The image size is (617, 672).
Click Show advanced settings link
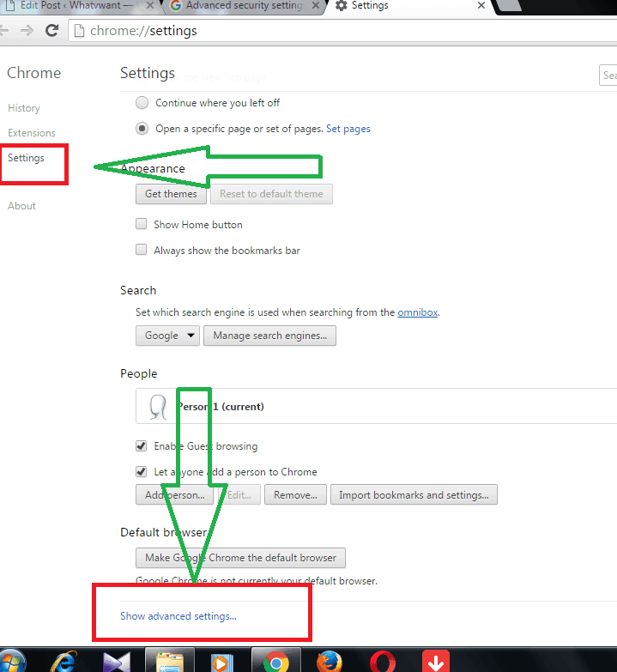178,616
